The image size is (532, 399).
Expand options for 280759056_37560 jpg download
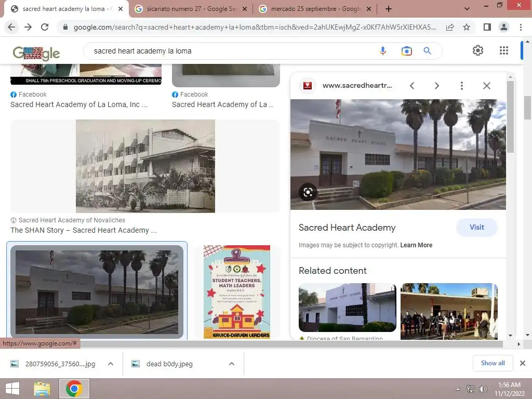(x=110, y=364)
